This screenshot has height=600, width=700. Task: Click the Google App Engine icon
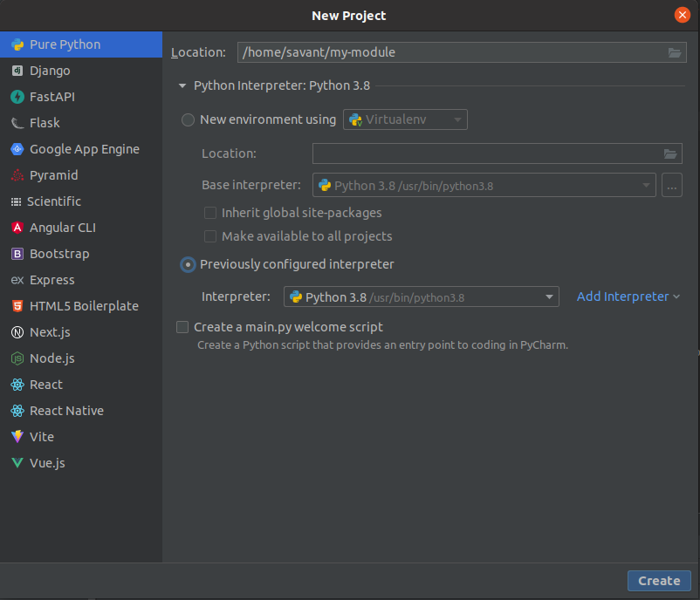[x=17, y=149]
